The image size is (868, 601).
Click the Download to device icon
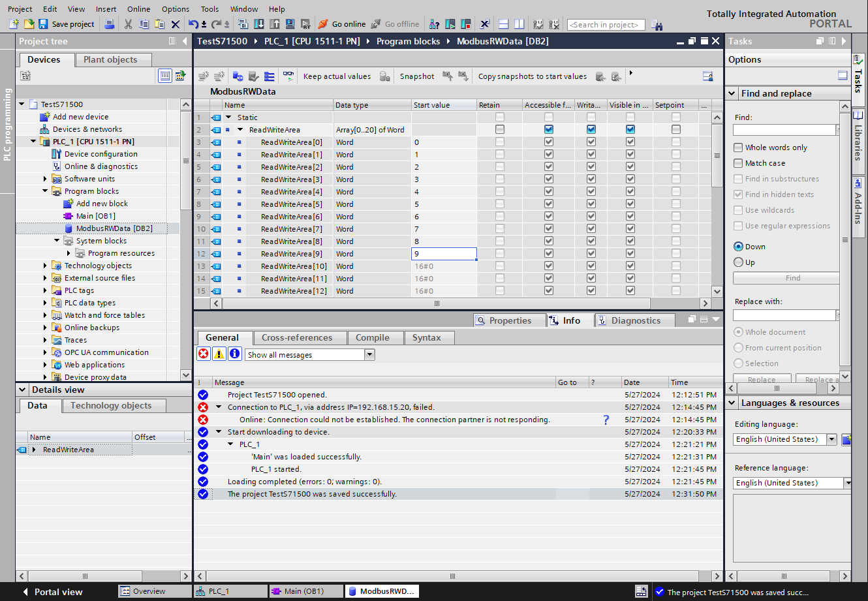click(x=259, y=24)
